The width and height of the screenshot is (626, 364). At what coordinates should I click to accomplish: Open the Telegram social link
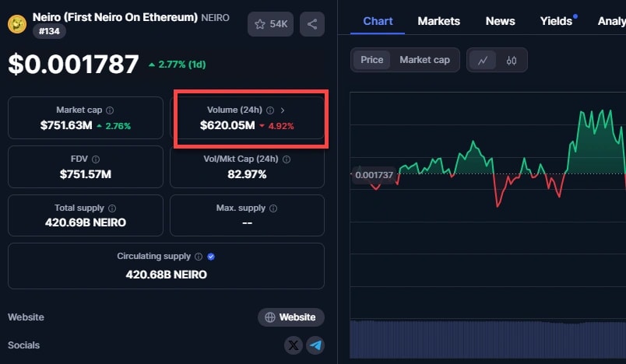315,345
